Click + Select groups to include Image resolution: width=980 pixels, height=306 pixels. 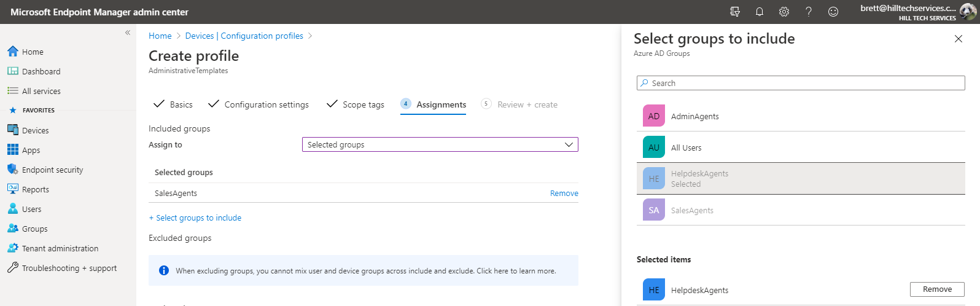[195, 218]
